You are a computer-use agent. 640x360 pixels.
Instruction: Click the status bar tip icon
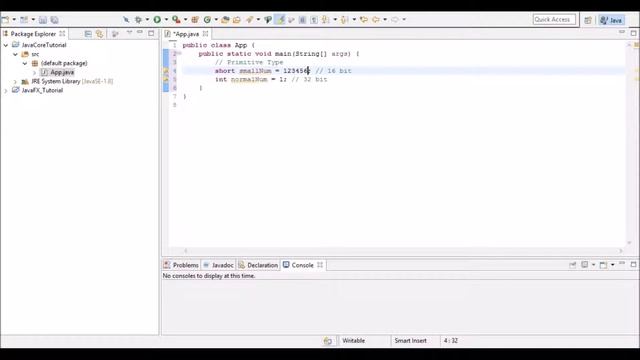click(328, 341)
